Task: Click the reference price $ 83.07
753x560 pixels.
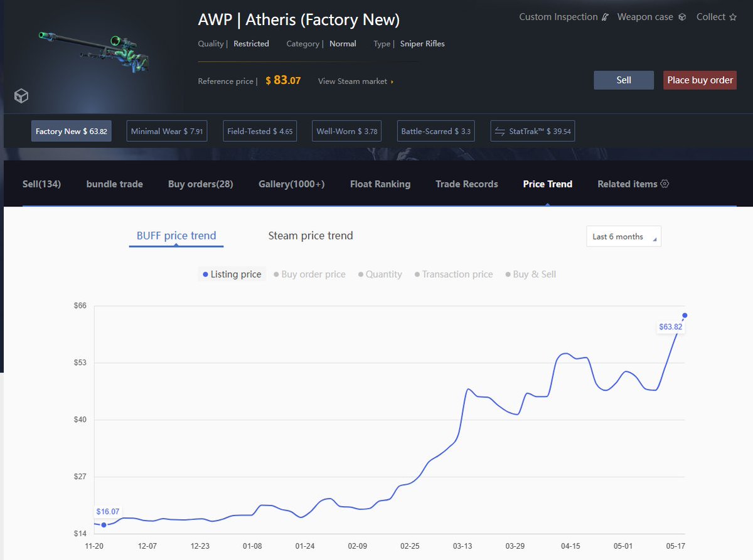Action: [283, 80]
